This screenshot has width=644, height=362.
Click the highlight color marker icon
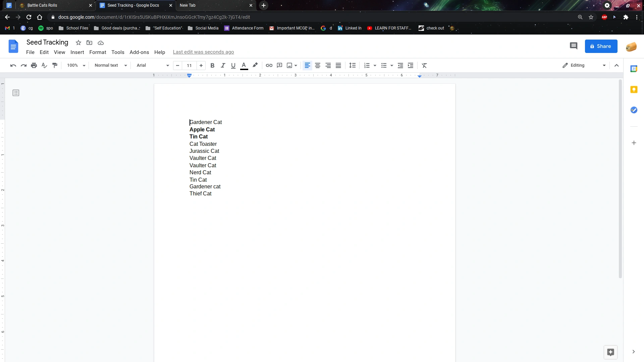tap(255, 65)
